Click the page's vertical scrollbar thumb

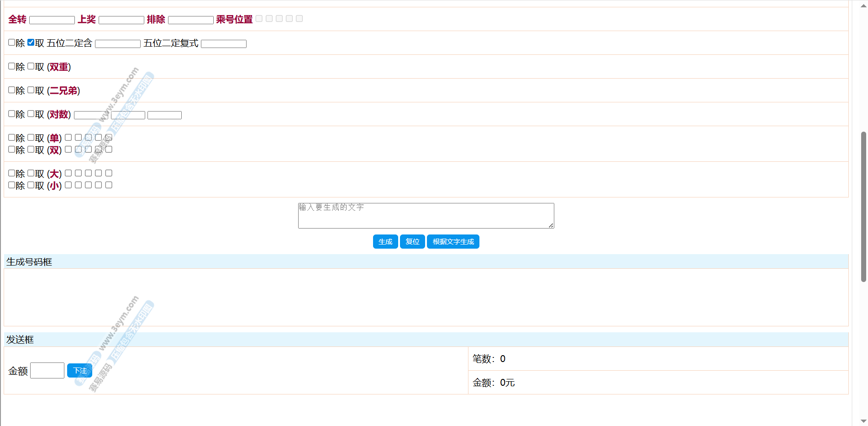click(x=863, y=207)
